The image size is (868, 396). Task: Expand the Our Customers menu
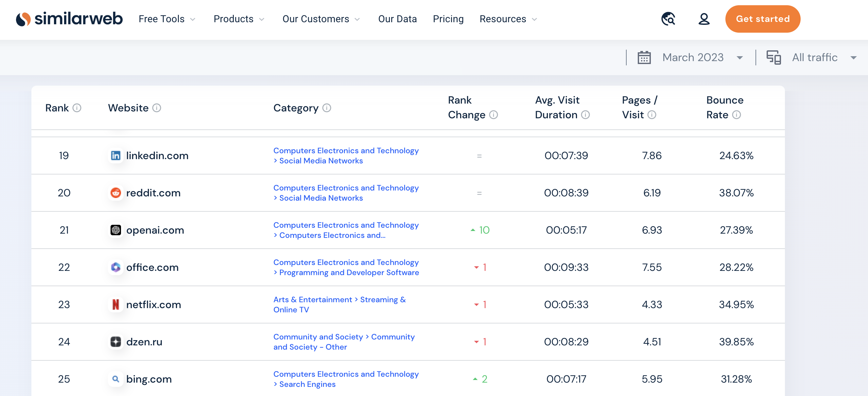pyautogui.click(x=321, y=19)
